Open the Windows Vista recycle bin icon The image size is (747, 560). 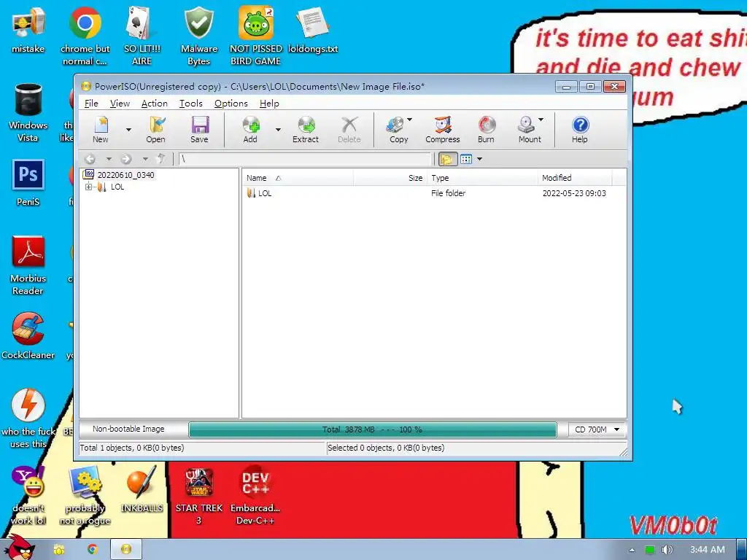pos(28,112)
